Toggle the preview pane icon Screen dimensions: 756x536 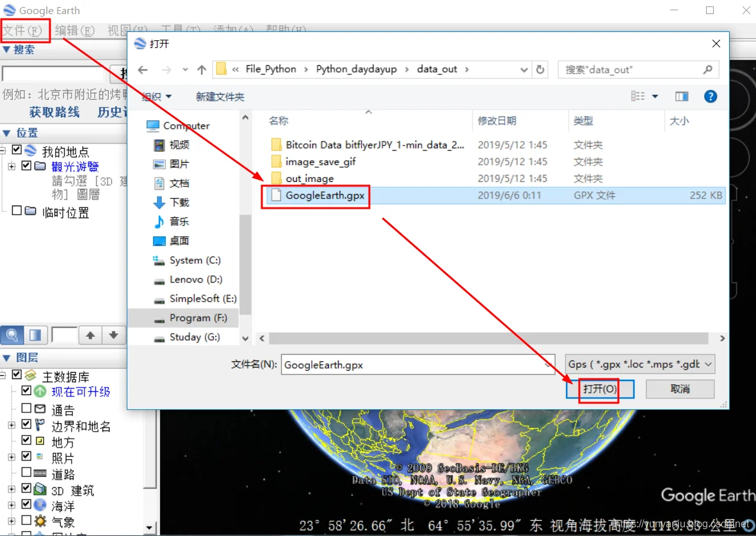[x=681, y=97]
